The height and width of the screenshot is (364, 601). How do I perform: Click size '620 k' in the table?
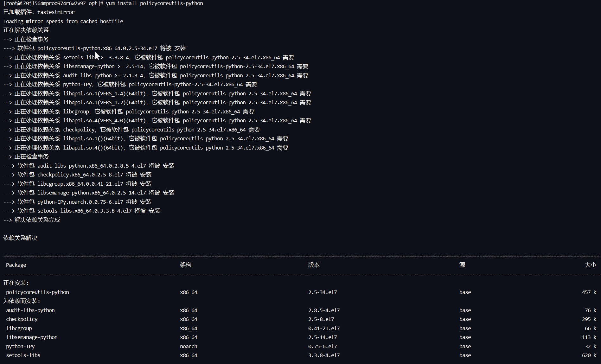[x=589, y=355]
